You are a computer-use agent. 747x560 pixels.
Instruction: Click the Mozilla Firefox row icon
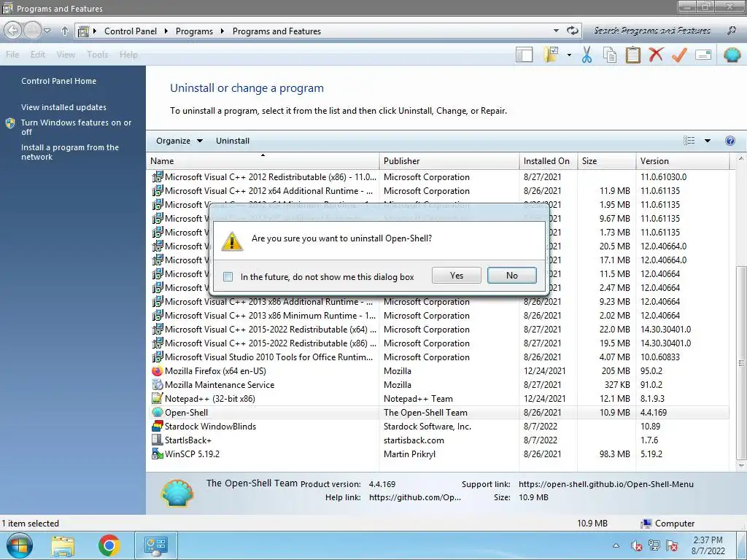(x=158, y=371)
